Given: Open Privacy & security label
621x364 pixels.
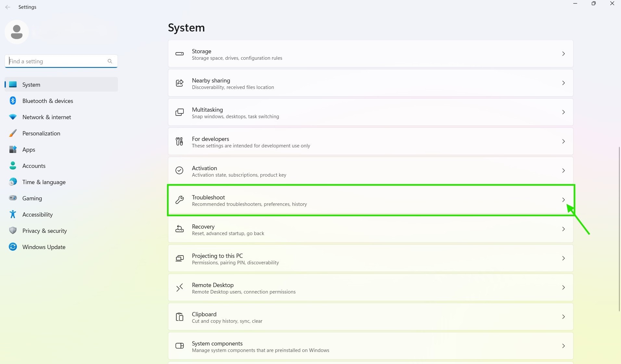Looking at the screenshot, I should (x=44, y=231).
